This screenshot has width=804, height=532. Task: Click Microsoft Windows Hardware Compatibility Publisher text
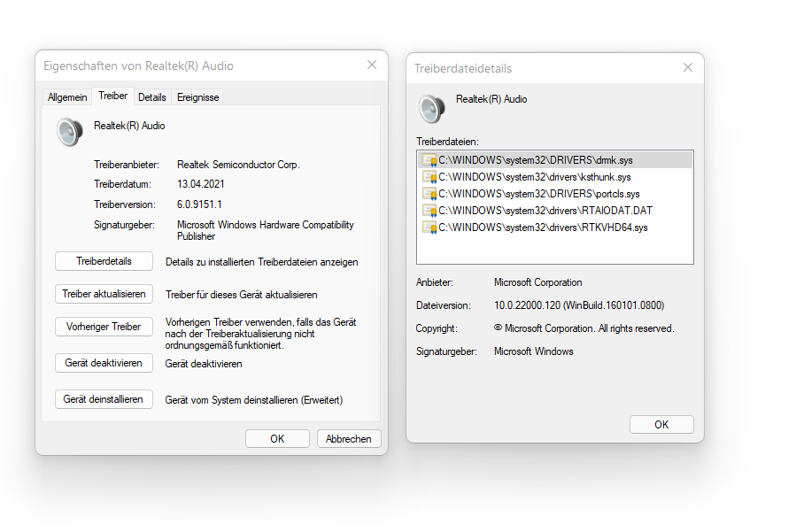pos(265,231)
